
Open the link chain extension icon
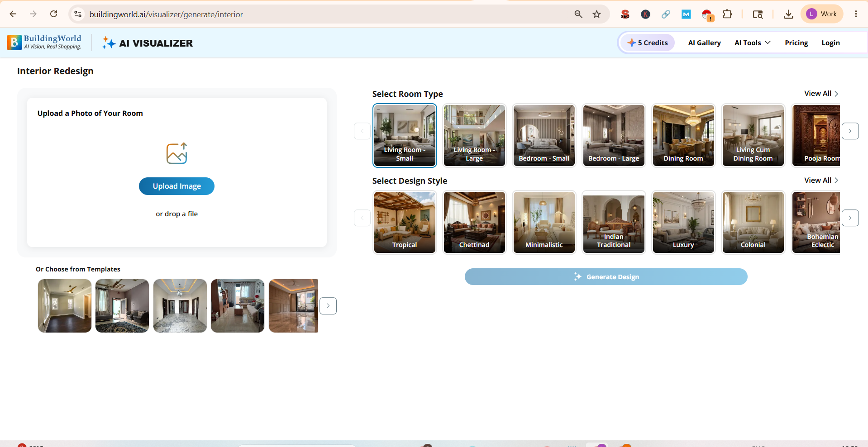(666, 14)
